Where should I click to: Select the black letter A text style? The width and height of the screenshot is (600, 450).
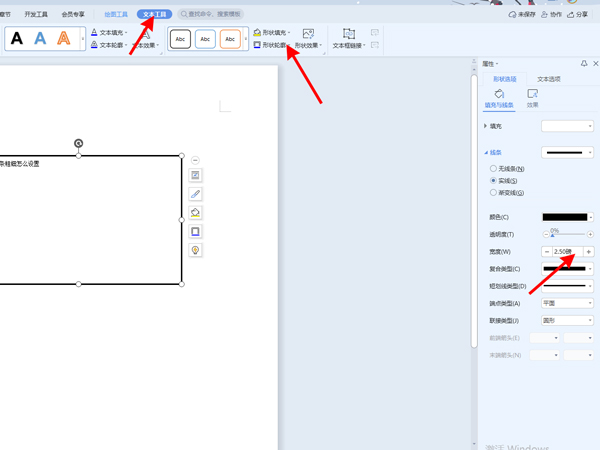[x=17, y=39]
